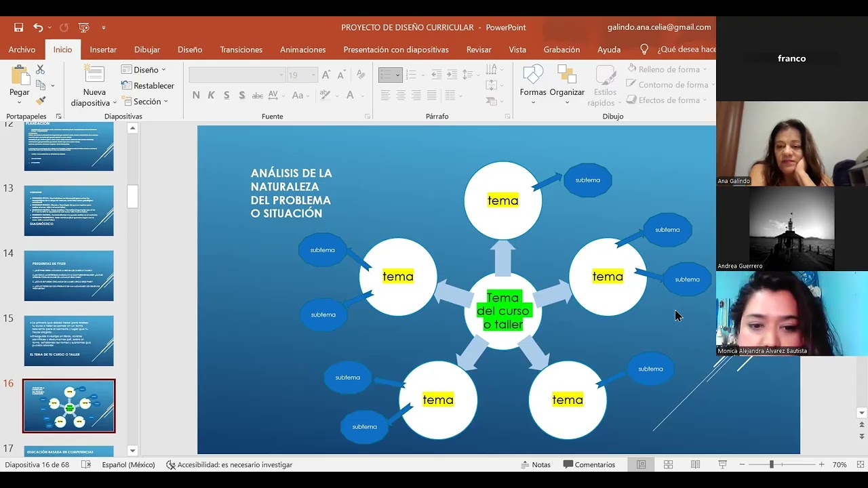
Task: Open Efectos de forma menu
Action: click(667, 100)
